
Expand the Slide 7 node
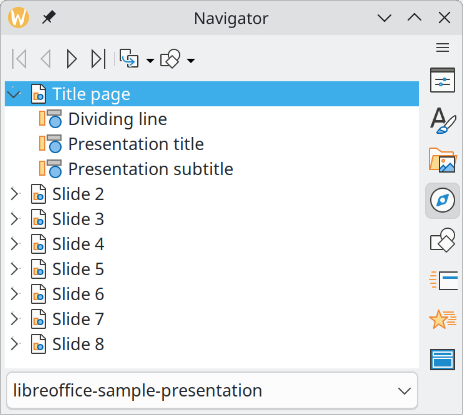point(14,319)
